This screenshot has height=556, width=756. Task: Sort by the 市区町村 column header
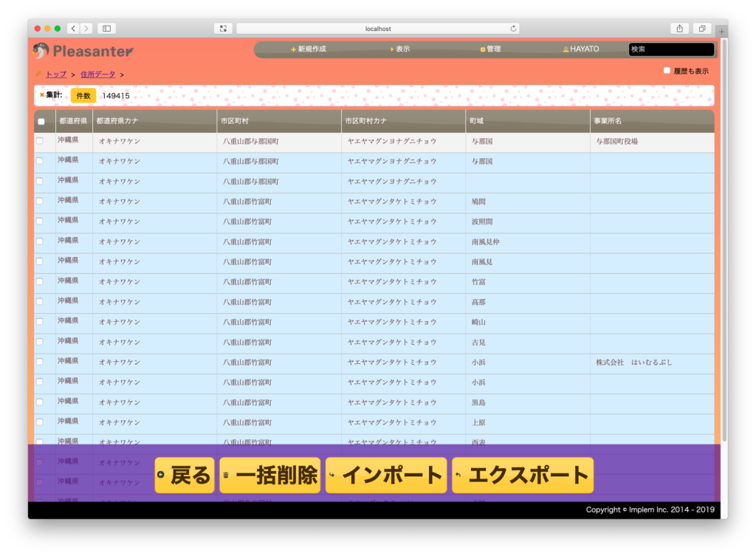coord(279,121)
